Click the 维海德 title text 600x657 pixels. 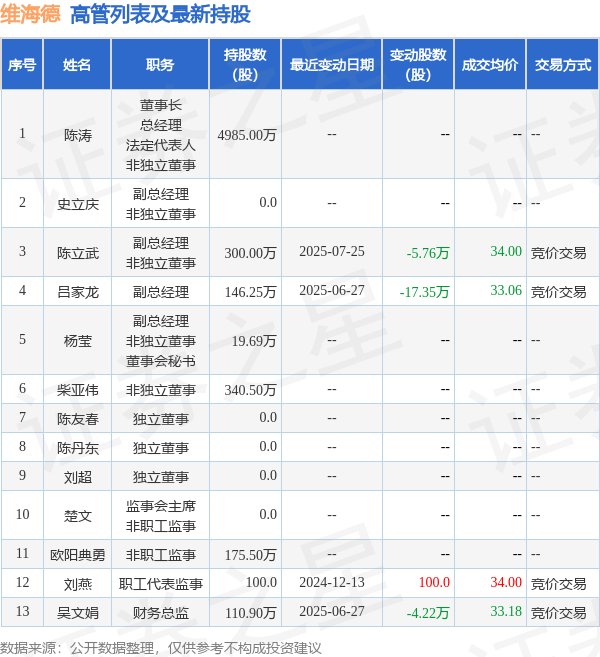pos(30,14)
